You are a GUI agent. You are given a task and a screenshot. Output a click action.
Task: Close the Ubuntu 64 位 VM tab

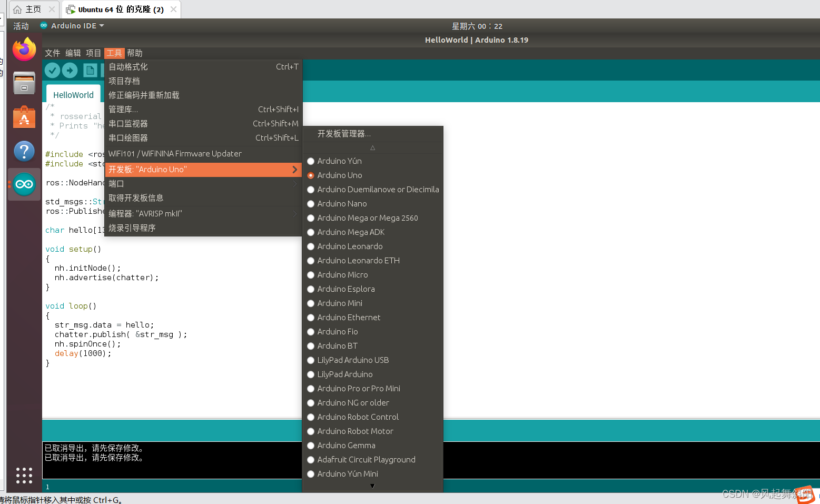pyautogui.click(x=173, y=9)
